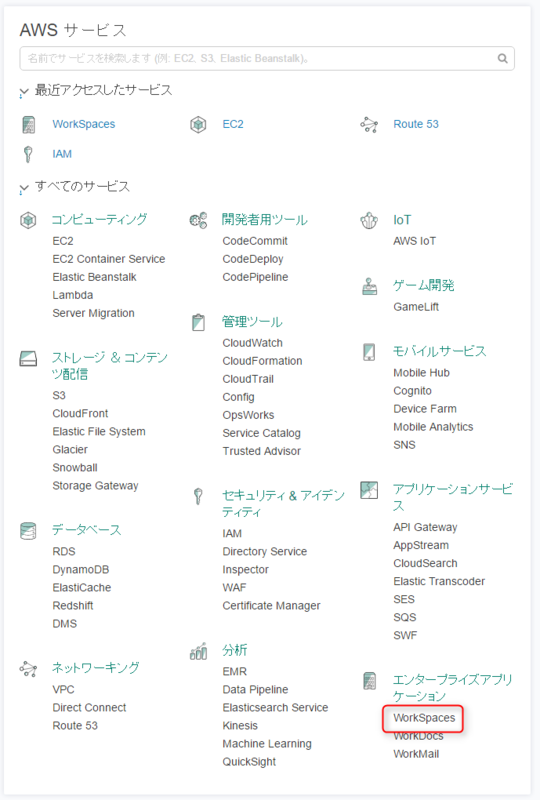This screenshot has height=800, width=540.
Task: Collapse the すべてのサービス section
Action: click(23, 188)
